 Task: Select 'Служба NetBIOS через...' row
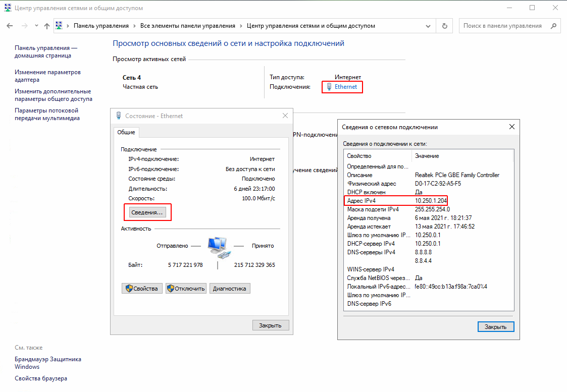coord(429,278)
